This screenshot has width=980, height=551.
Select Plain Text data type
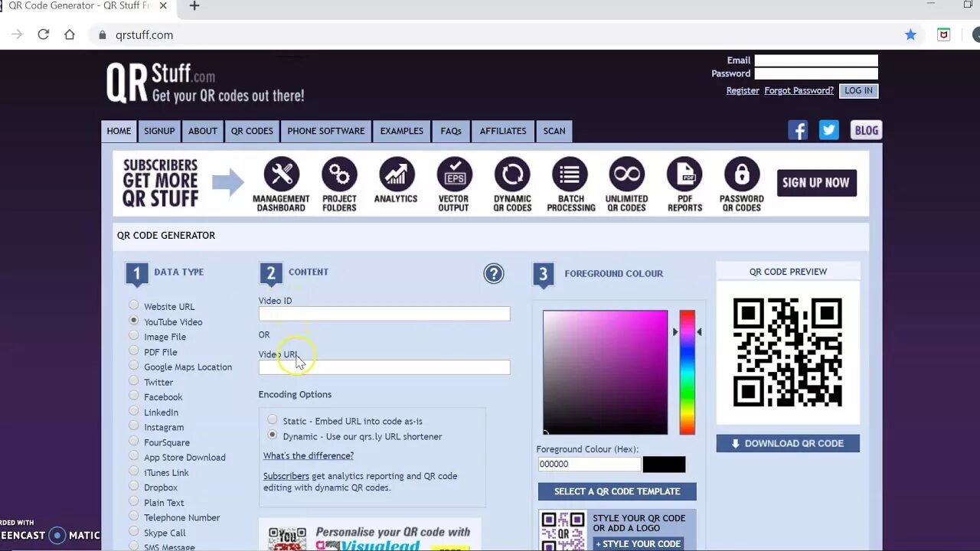[134, 500]
